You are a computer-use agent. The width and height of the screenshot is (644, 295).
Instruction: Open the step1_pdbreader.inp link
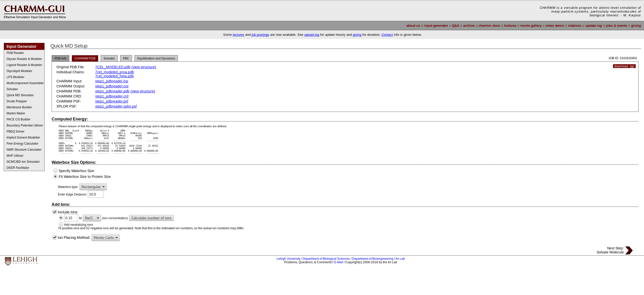pos(112,81)
